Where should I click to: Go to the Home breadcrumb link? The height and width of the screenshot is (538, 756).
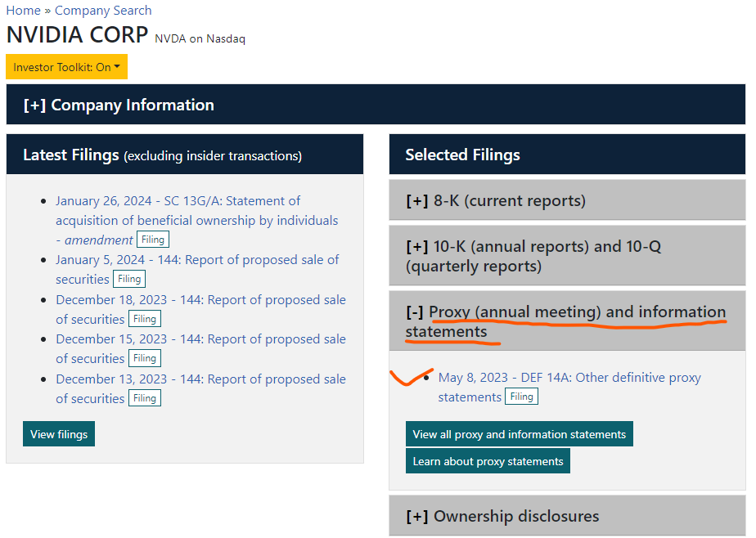point(23,10)
